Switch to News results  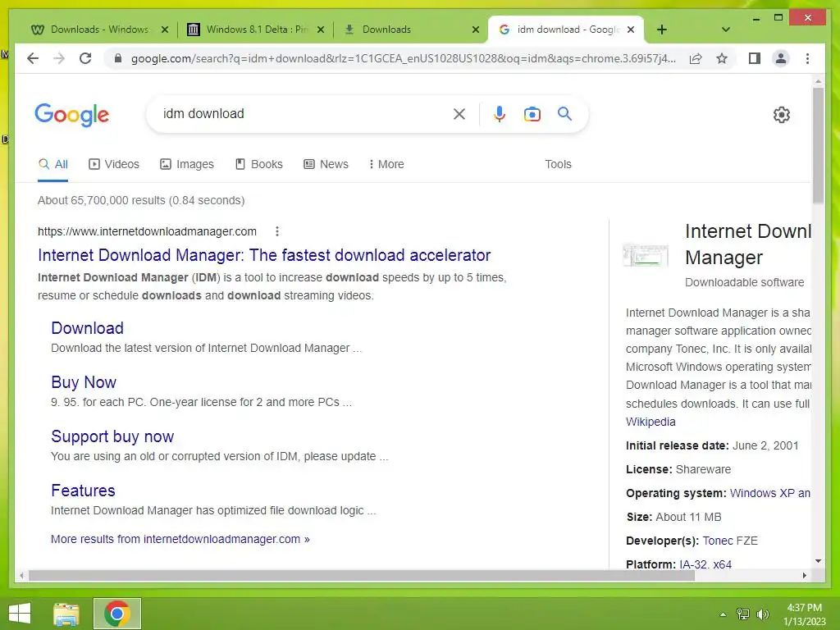(x=326, y=164)
